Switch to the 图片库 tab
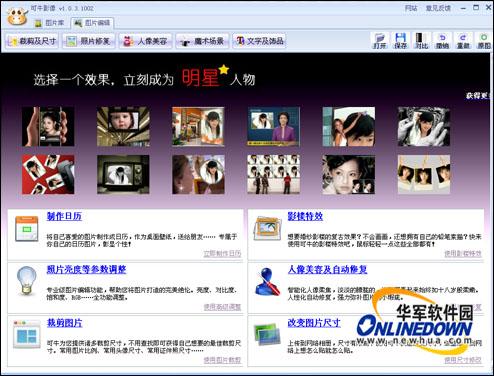 coord(50,23)
